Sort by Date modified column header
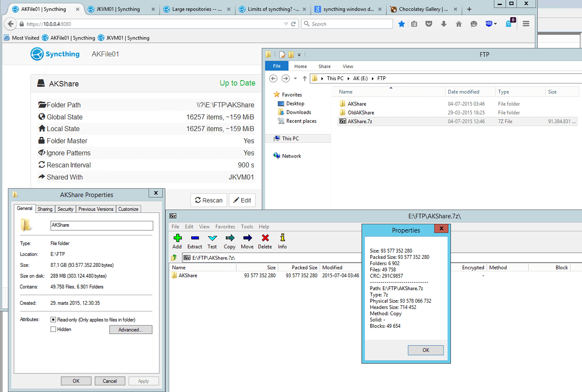This screenshot has width=582, height=392. [470, 92]
